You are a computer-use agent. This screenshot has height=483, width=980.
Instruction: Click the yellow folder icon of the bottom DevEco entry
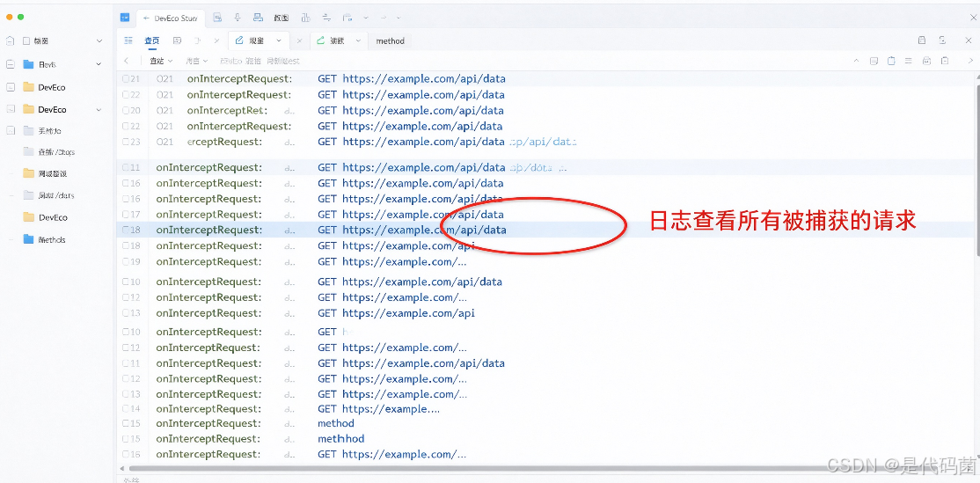coord(28,217)
